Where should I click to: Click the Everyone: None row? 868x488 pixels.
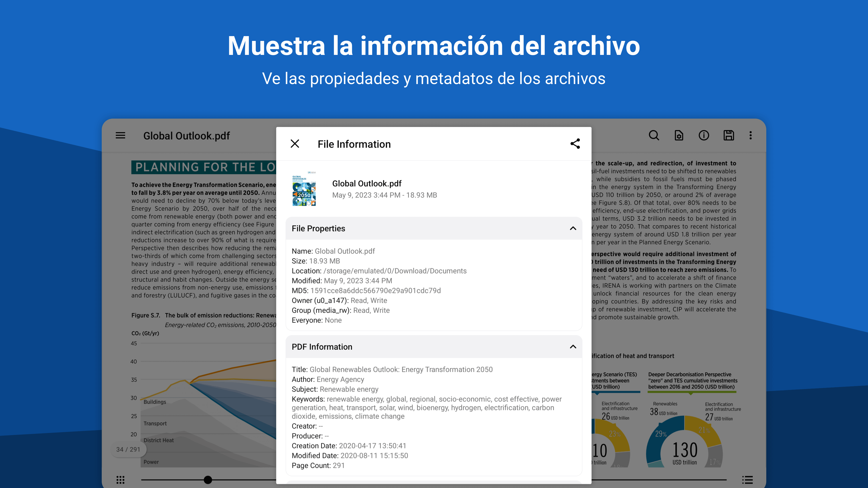click(316, 320)
